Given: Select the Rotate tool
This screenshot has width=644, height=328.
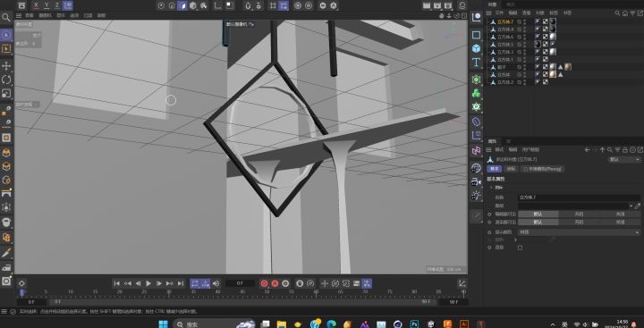Looking at the screenshot, I should (6, 80).
